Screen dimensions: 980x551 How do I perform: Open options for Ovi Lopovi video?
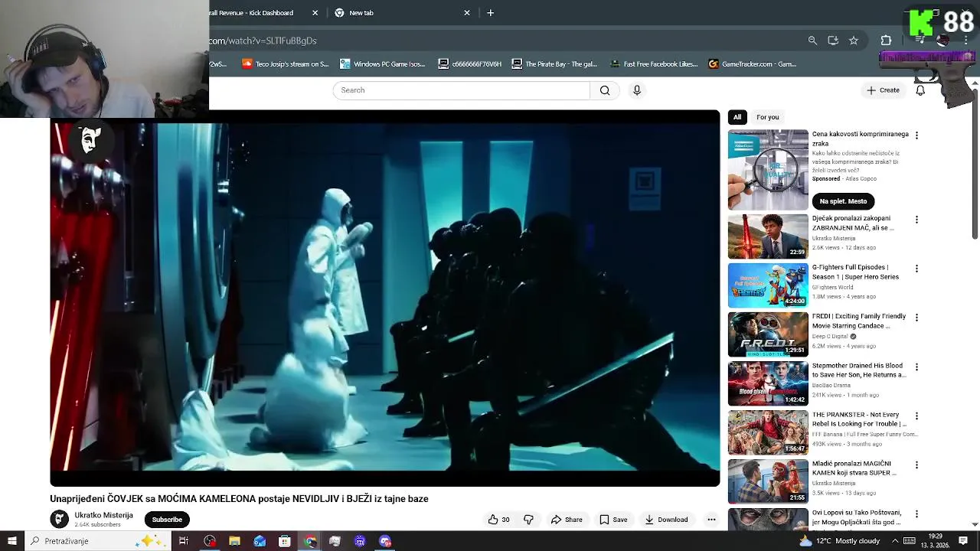tap(916, 514)
